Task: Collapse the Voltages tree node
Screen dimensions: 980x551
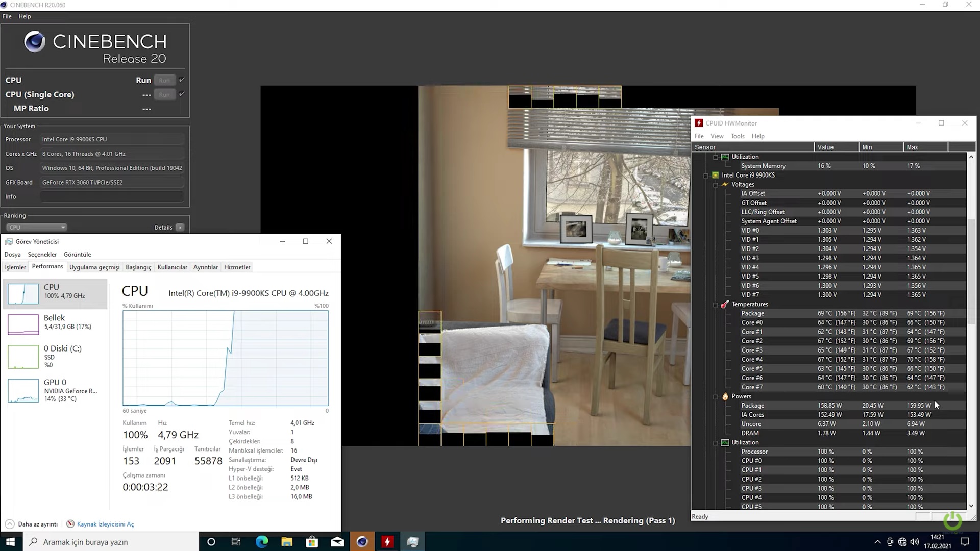Action: pyautogui.click(x=716, y=185)
